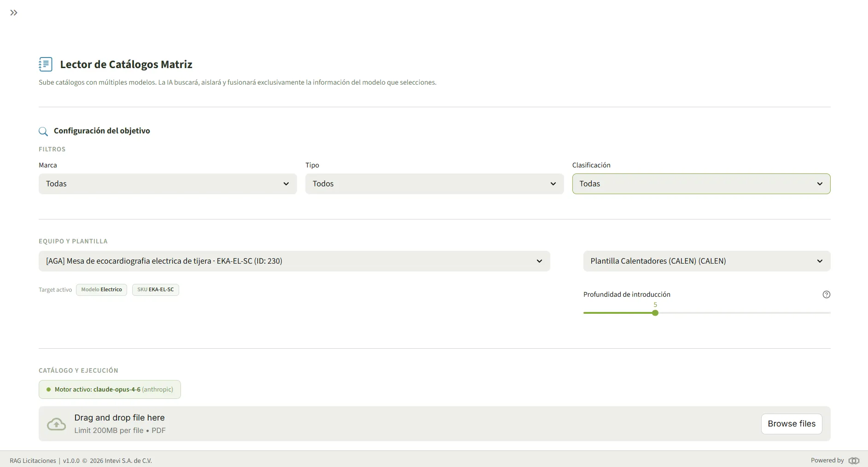Click the slider value 5
868x467 pixels.
655,305
